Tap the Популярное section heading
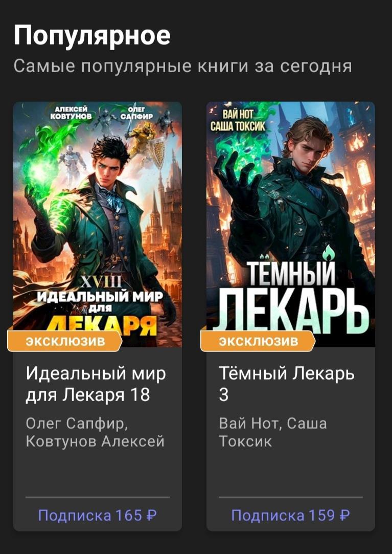 click(92, 36)
